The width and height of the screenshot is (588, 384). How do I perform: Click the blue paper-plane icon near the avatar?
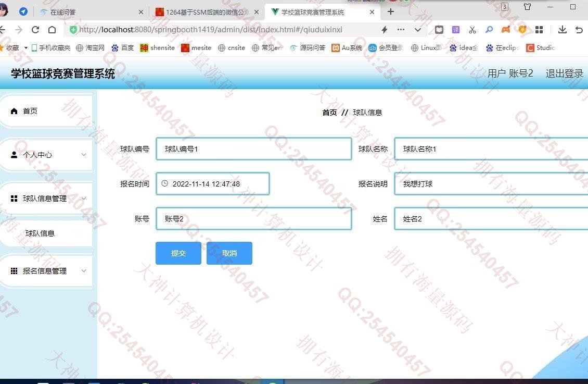click(x=23, y=11)
